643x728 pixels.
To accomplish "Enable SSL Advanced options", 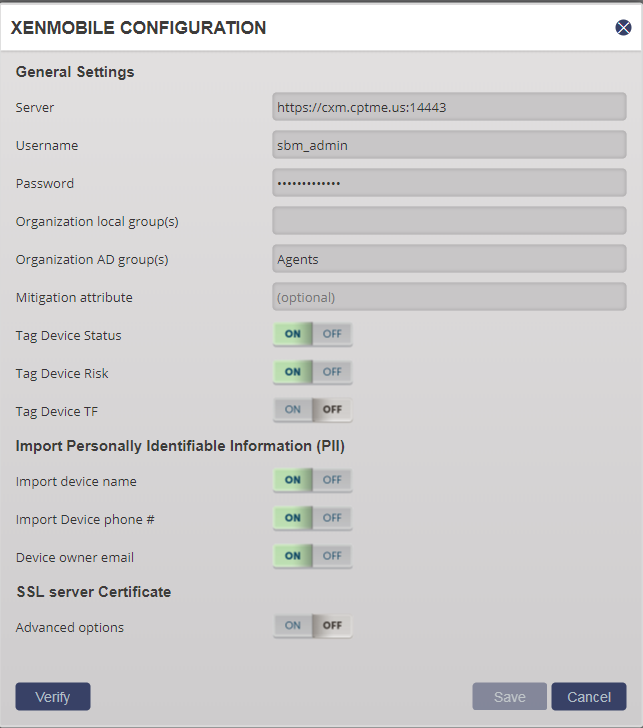I will coord(293,626).
